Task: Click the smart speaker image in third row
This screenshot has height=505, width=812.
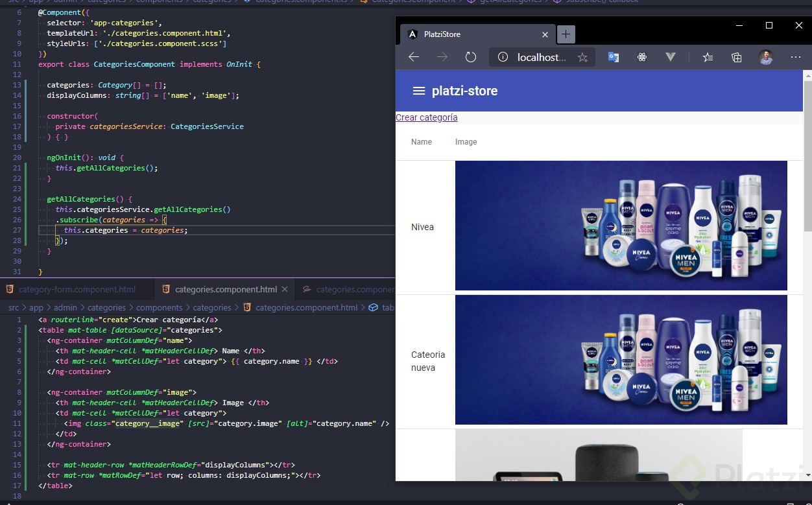Action: coord(599,455)
